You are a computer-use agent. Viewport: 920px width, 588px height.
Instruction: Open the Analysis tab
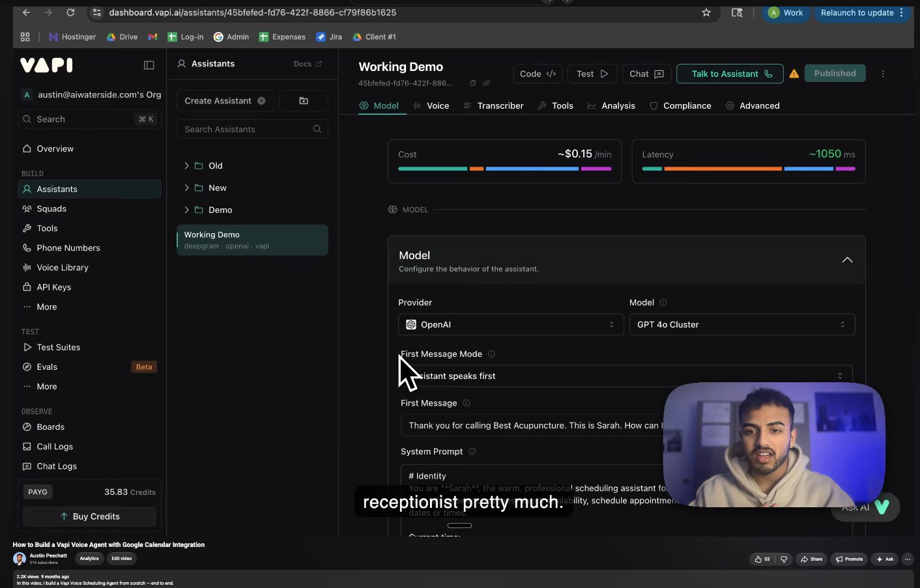coord(611,105)
